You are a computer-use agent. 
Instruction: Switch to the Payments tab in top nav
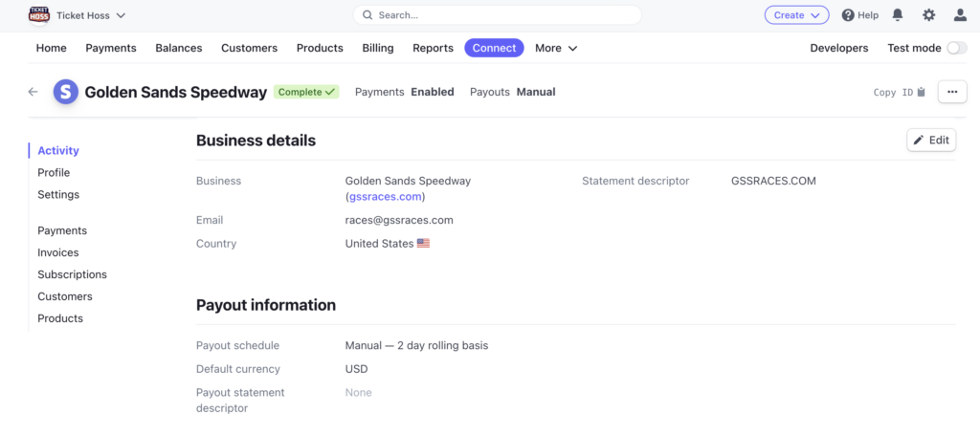point(111,48)
